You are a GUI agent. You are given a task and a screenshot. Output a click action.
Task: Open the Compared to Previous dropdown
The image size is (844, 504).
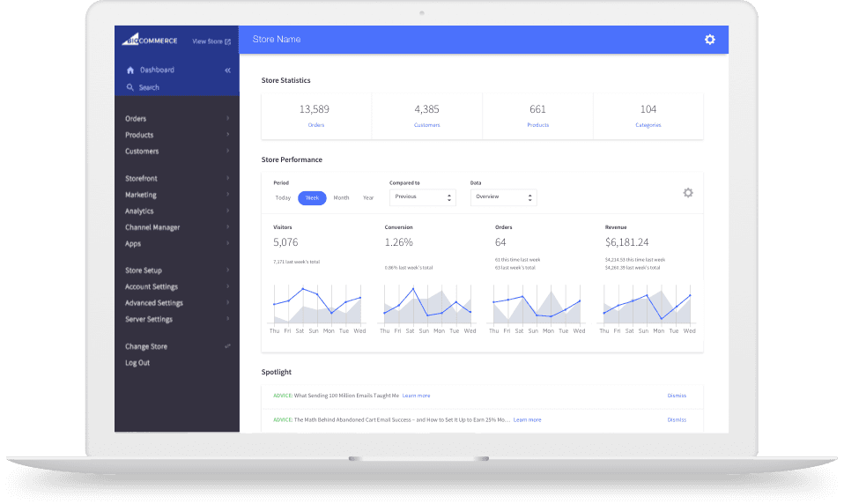click(x=422, y=196)
